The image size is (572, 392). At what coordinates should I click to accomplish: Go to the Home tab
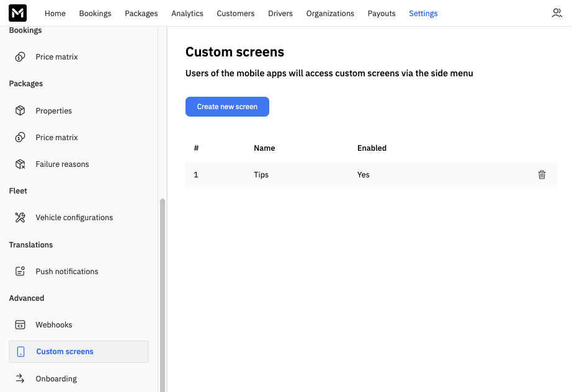(x=55, y=14)
